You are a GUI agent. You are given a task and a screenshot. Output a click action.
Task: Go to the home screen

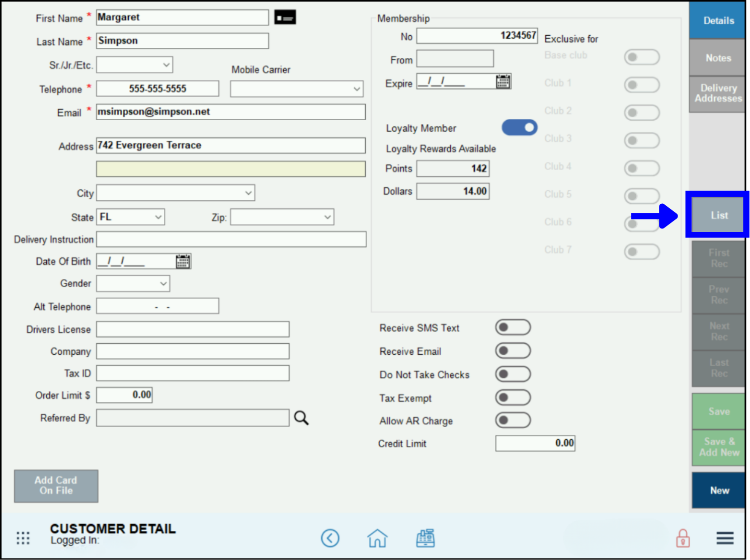pyautogui.click(x=377, y=538)
